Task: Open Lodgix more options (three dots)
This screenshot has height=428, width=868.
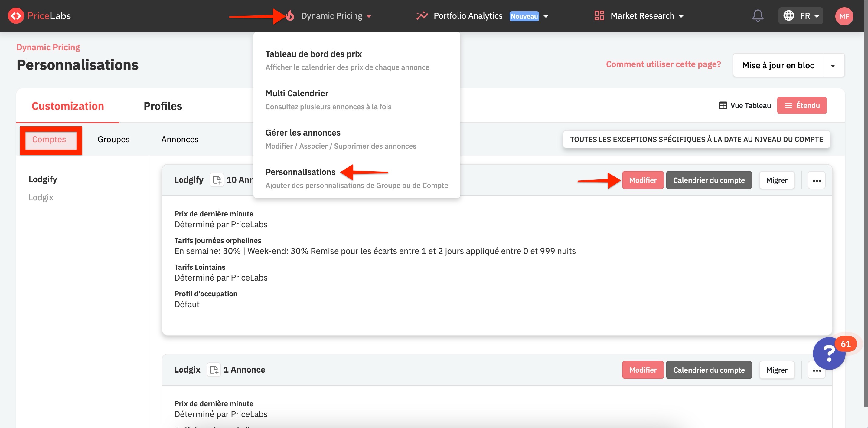Action: (817, 370)
